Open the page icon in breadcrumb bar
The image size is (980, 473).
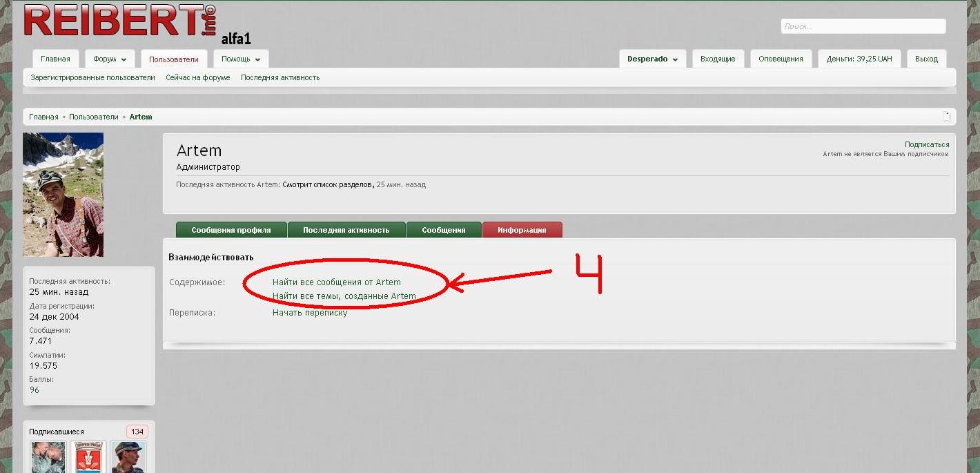point(947,117)
